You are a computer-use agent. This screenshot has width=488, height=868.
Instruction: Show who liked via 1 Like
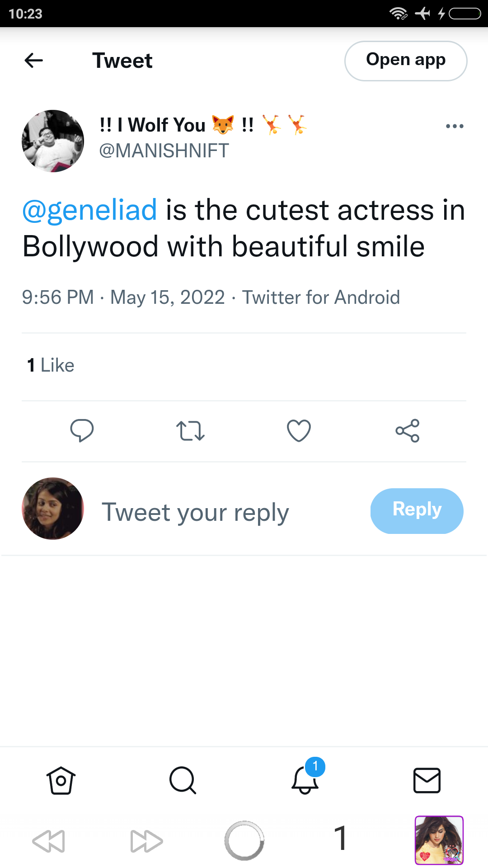click(x=51, y=365)
